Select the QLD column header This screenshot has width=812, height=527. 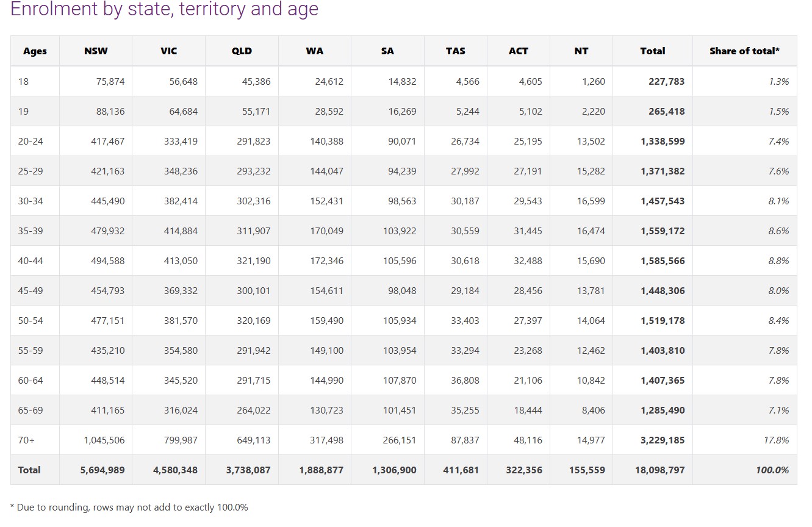[242, 51]
